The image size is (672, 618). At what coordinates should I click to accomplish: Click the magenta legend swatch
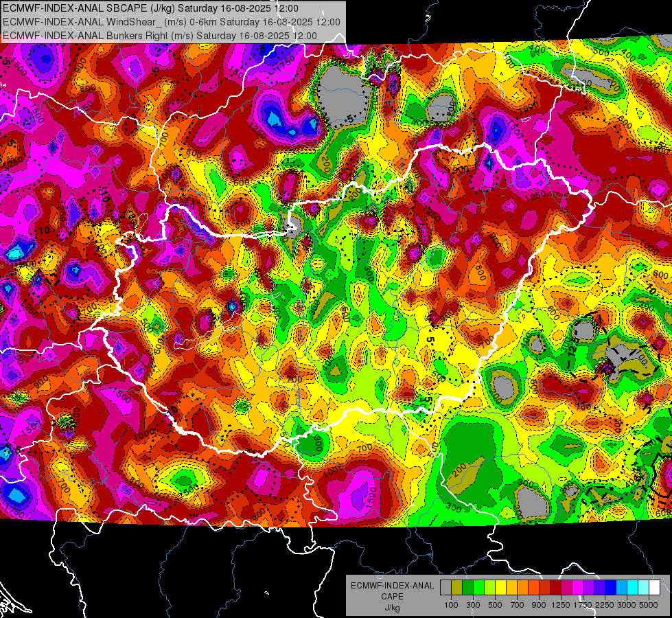click(578, 588)
